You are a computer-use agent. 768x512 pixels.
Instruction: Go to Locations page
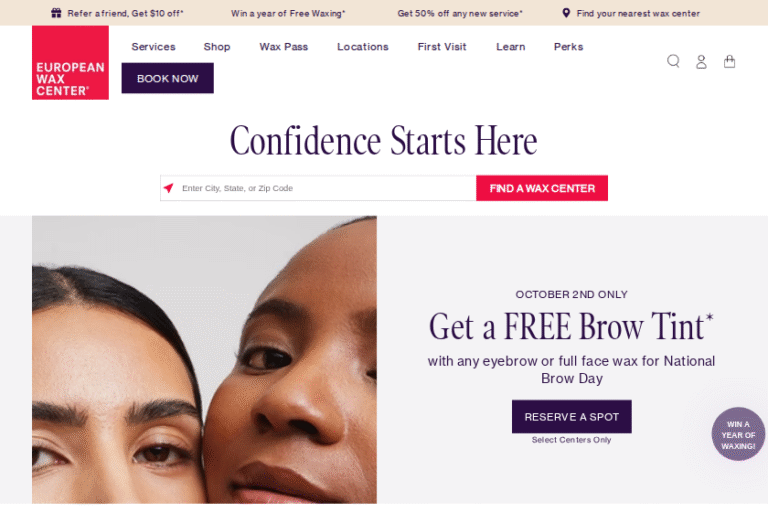(363, 47)
